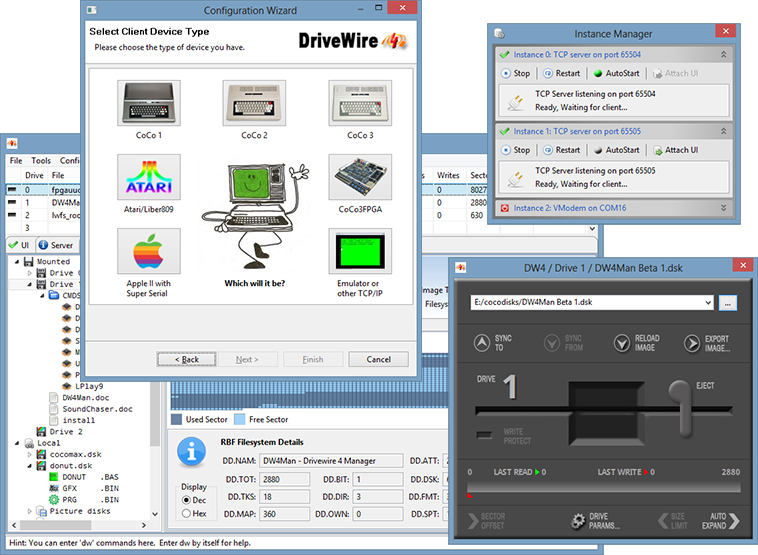Screen dimensions: 758x555
Task: Open the File menu
Action: (x=16, y=161)
